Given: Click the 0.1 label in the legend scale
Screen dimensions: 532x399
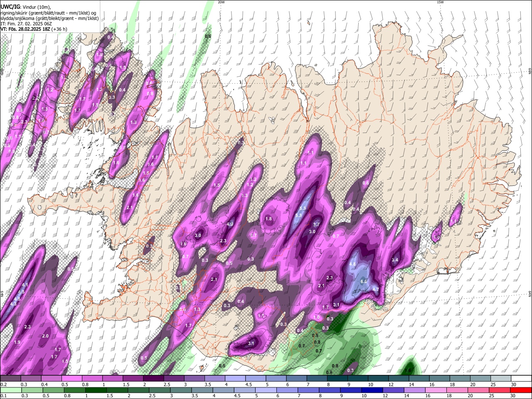Looking at the screenshot, I should 3,396.
